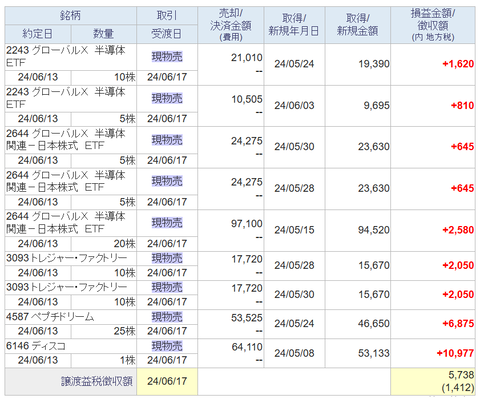Click 現物売 label for 6146 ディスコ
This screenshot has width=480, height=403.
(167, 346)
